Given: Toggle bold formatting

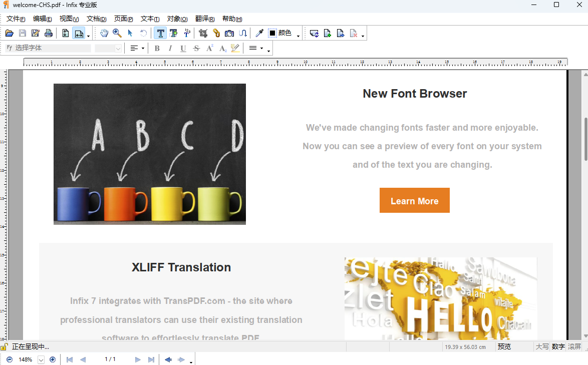Looking at the screenshot, I should 157,48.
